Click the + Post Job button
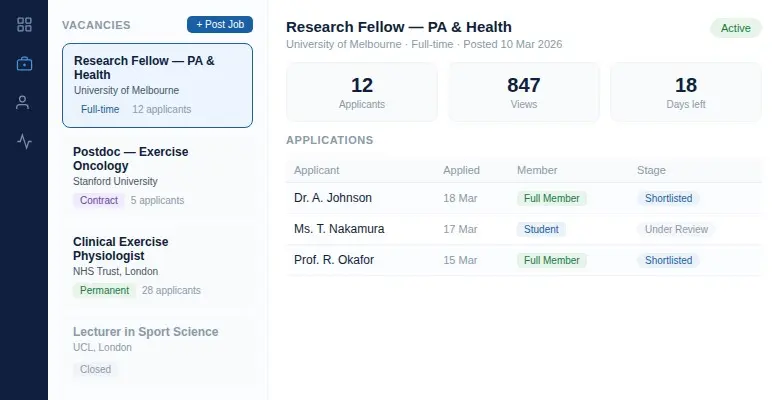This screenshot has width=780, height=400. click(220, 24)
